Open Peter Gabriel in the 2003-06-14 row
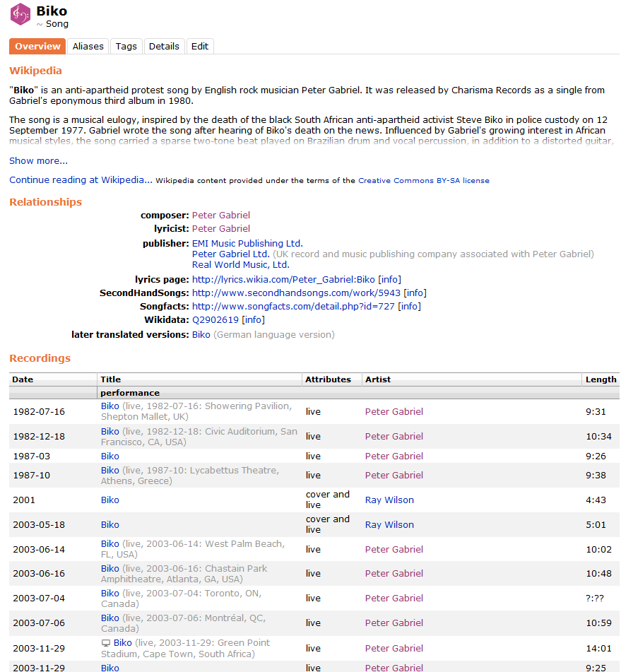The image size is (621, 672). point(394,550)
